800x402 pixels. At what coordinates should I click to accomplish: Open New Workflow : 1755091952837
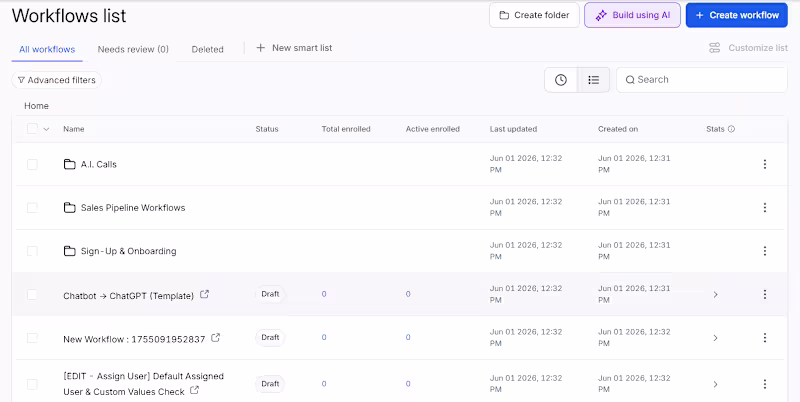click(x=134, y=339)
